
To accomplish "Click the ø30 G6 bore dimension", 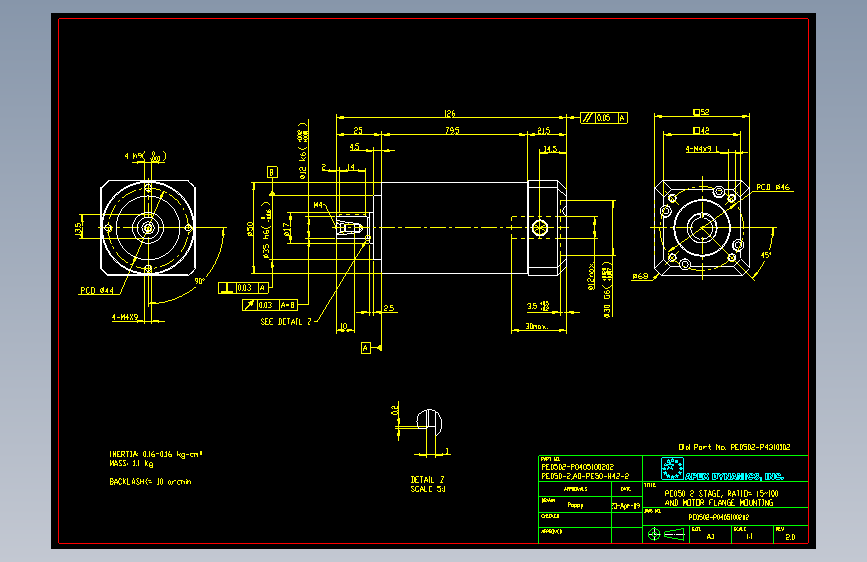I will point(608,290).
